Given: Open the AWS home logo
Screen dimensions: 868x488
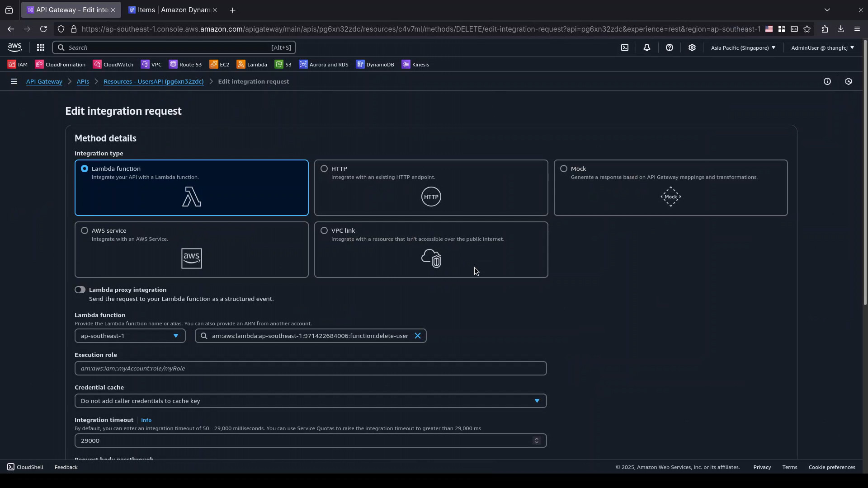Looking at the screenshot, I should [x=14, y=47].
